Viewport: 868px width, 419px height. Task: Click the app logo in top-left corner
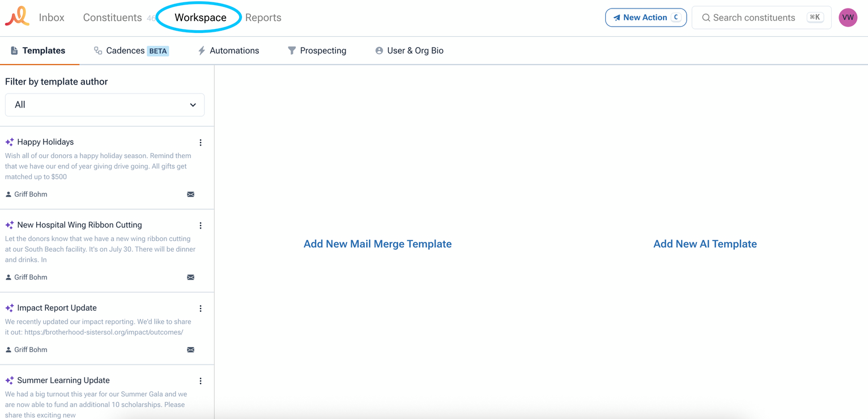[17, 16]
